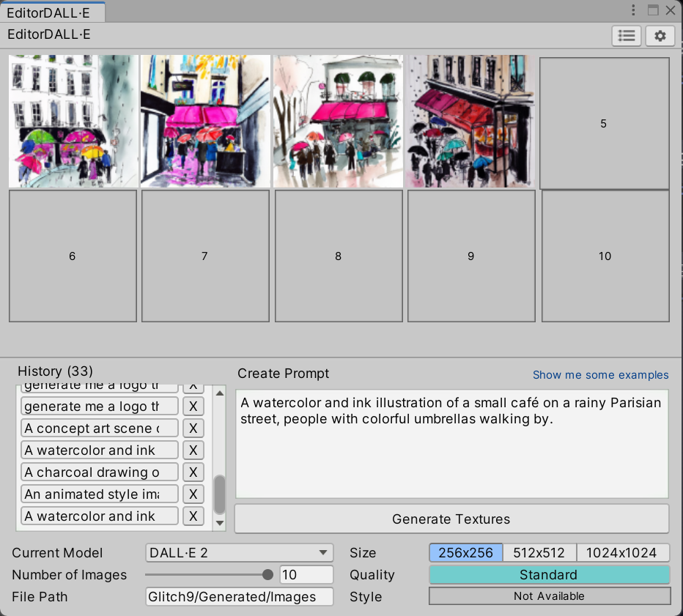This screenshot has height=616, width=683.
Task: Delete the 'An animated style' history entry
Action: point(193,494)
